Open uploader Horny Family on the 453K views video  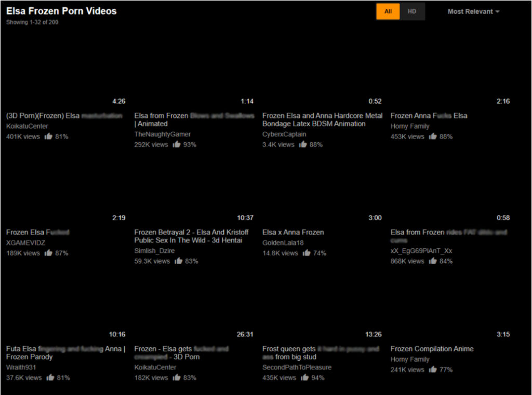(410, 126)
